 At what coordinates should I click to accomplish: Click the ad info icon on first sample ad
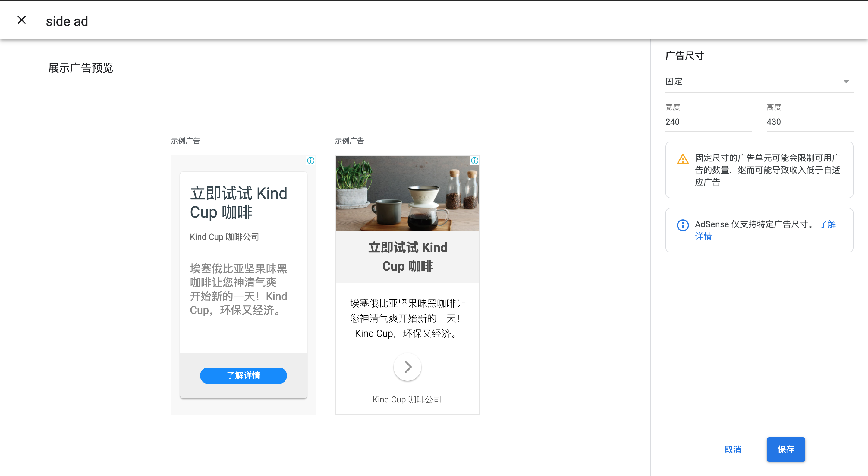pos(310,161)
